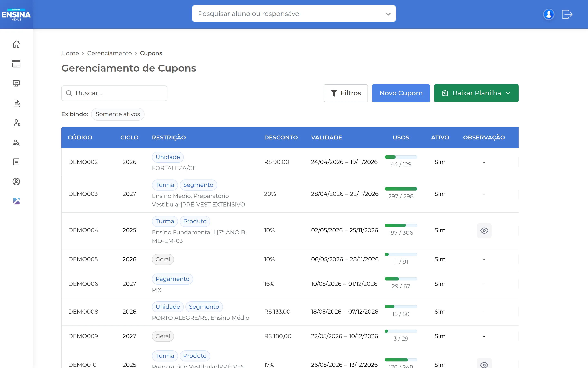
Task: Open the person with dollar sidebar icon
Action: [16, 123]
